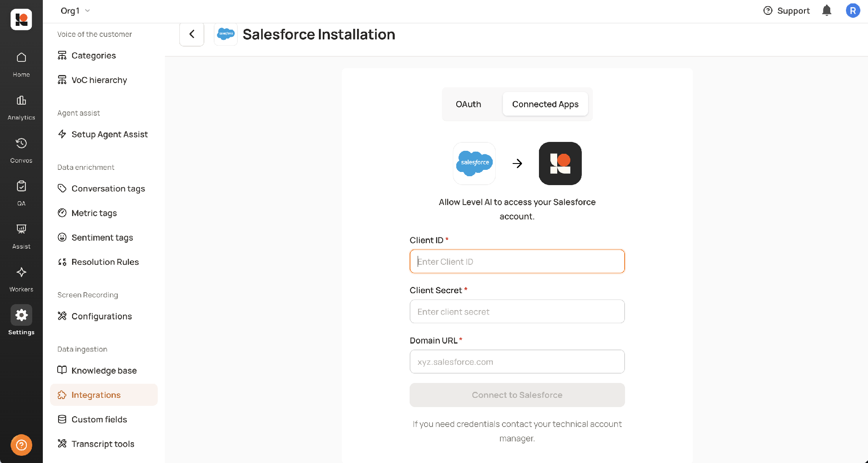This screenshot has height=463, width=868.
Task: Open Conversation tags
Action: coord(104,189)
